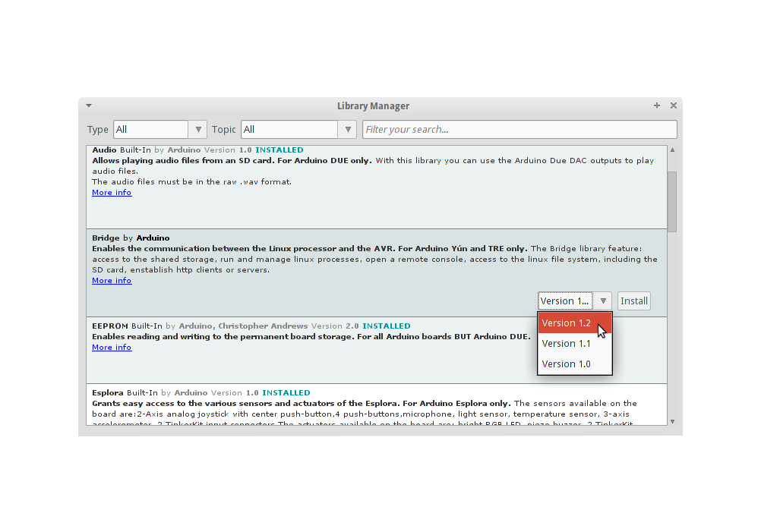Open More info for the Bridge library
Viewport: 761px width, 532px height.
tap(111, 280)
